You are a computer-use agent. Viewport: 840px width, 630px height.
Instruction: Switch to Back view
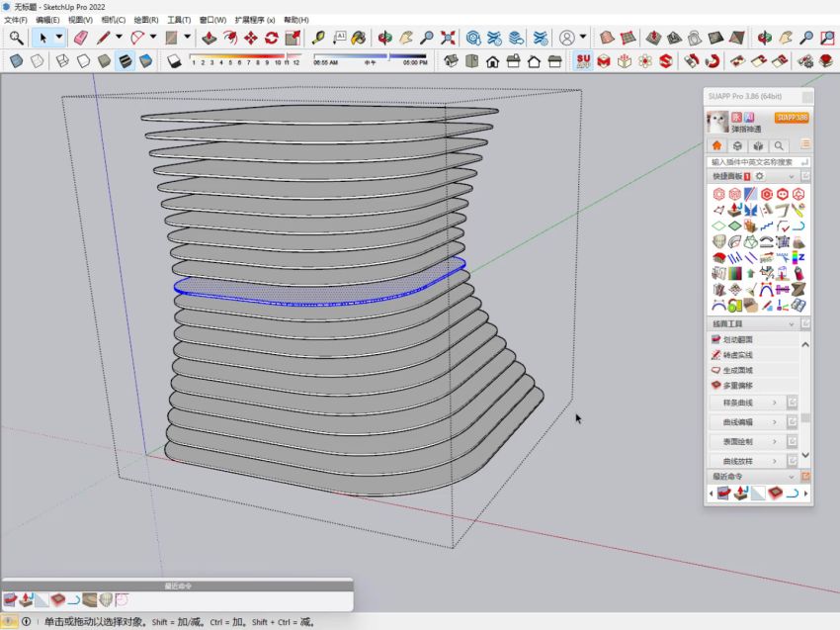click(534, 61)
